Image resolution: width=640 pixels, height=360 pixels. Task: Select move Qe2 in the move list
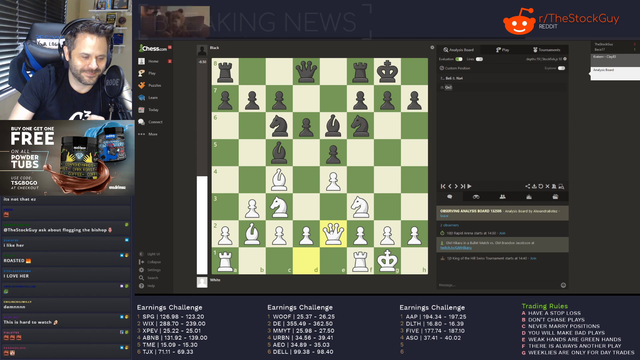[x=448, y=87]
